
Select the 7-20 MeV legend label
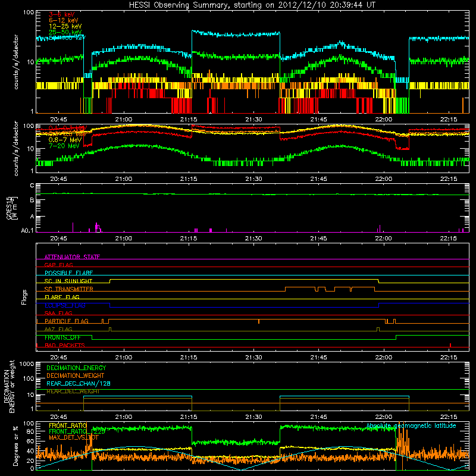[x=64, y=146]
